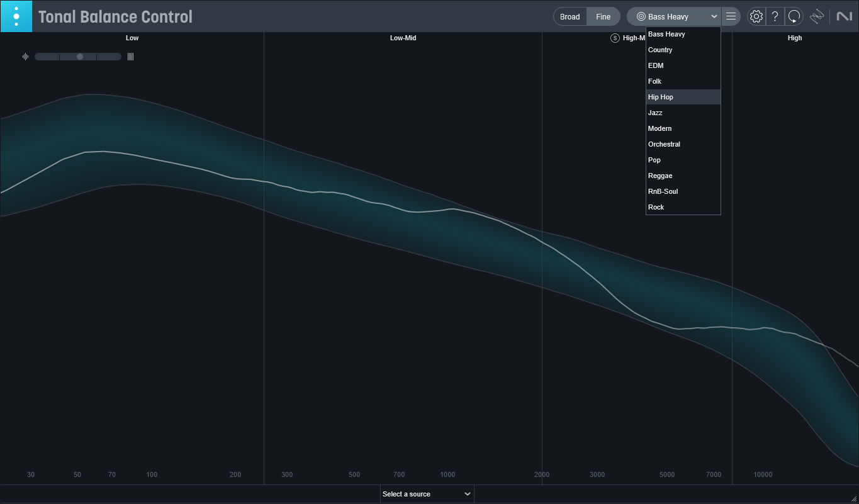Click the 70 Hz frequency label
The width and height of the screenshot is (859, 504).
[x=112, y=474]
